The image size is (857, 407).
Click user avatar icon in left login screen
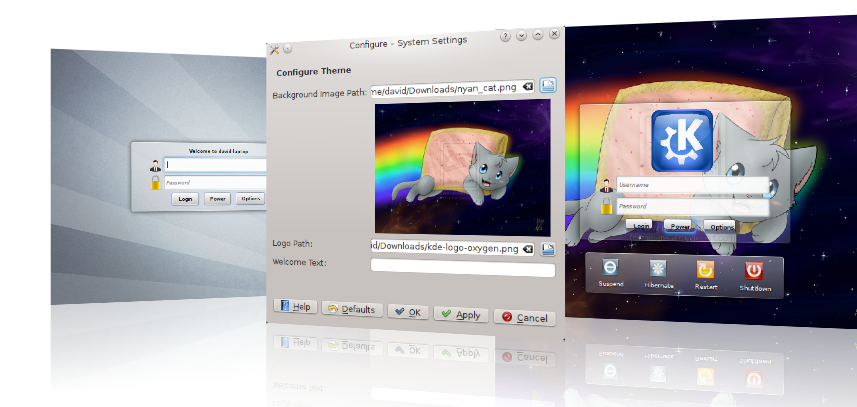point(155,166)
